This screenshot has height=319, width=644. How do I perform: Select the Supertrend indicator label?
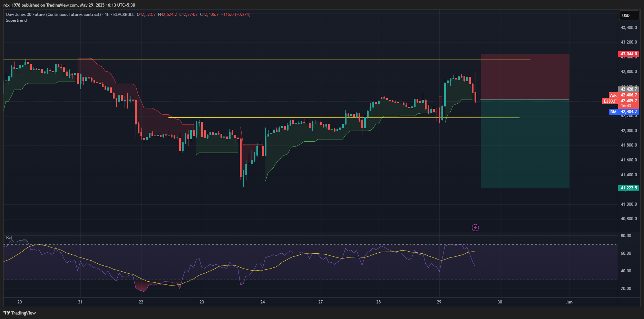click(16, 20)
